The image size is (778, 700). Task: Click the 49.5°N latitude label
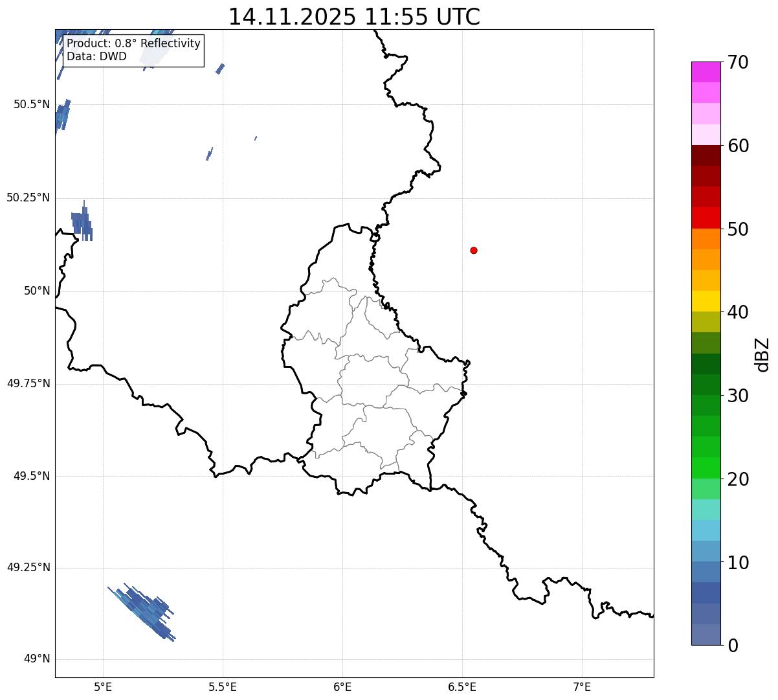31,476
